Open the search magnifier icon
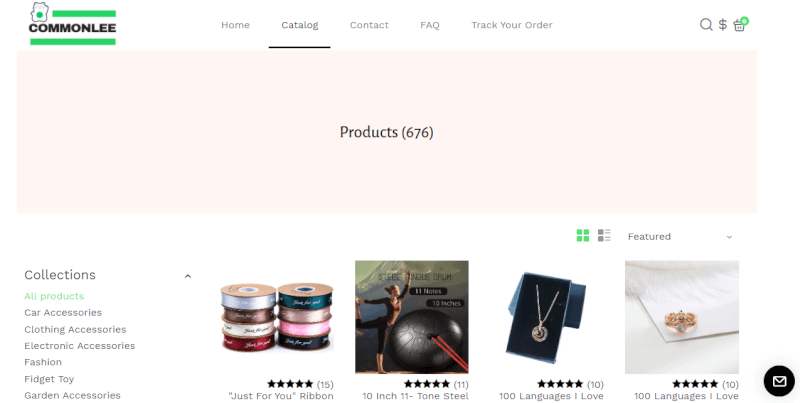 (x=706, y=24)
